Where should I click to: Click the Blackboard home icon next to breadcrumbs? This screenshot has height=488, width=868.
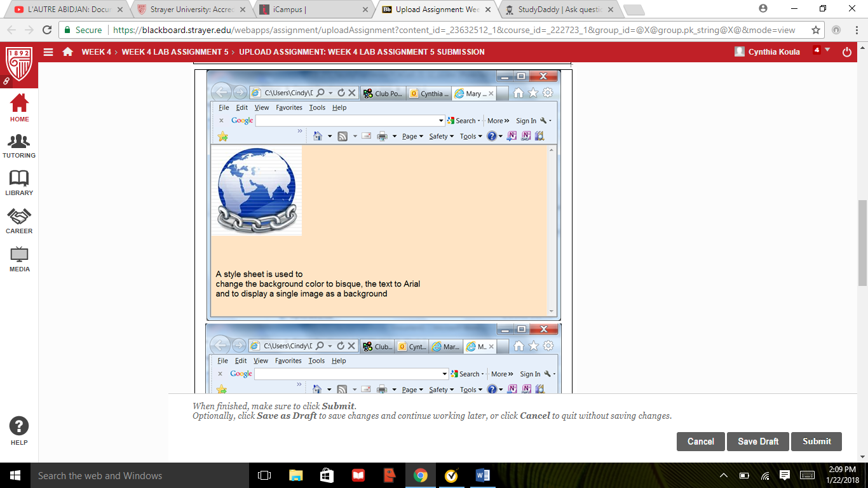69,51
